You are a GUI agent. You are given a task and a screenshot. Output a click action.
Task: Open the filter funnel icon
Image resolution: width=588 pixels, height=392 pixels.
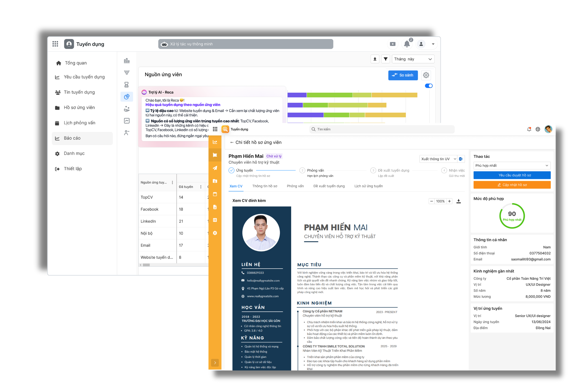pos(386,59)
